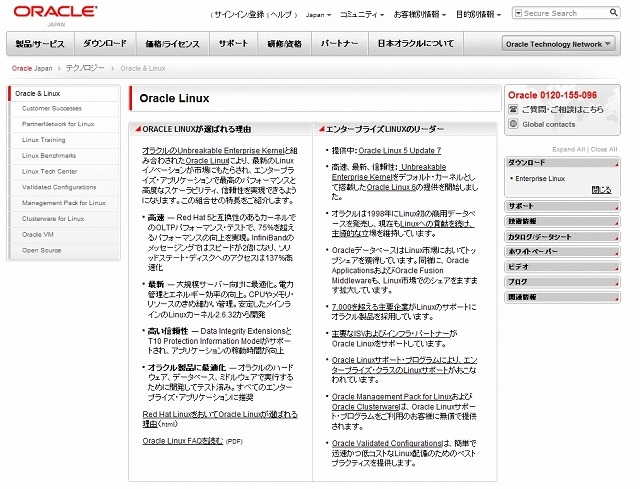Open Clusterware for Linux sidebar link

53,219
